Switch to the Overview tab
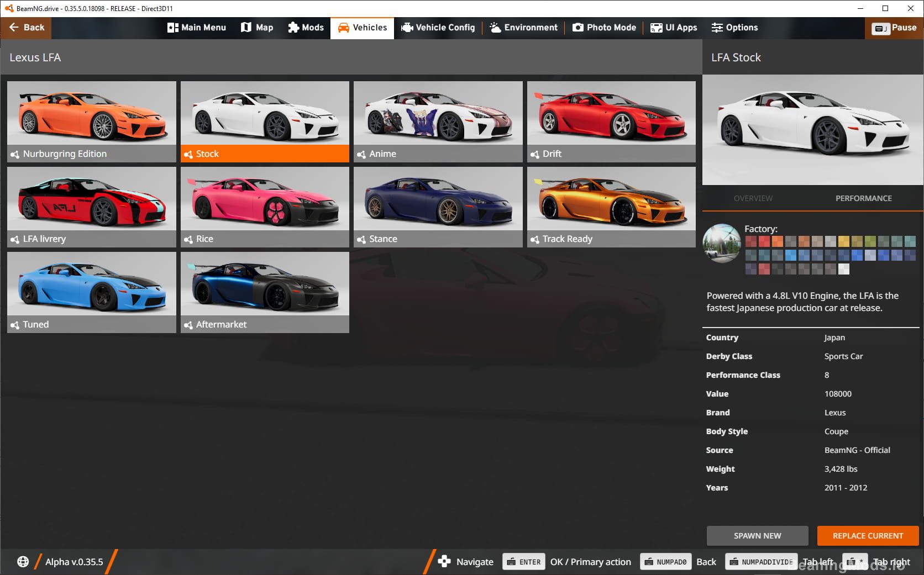The image size is (924, 575). coord(753,198)
